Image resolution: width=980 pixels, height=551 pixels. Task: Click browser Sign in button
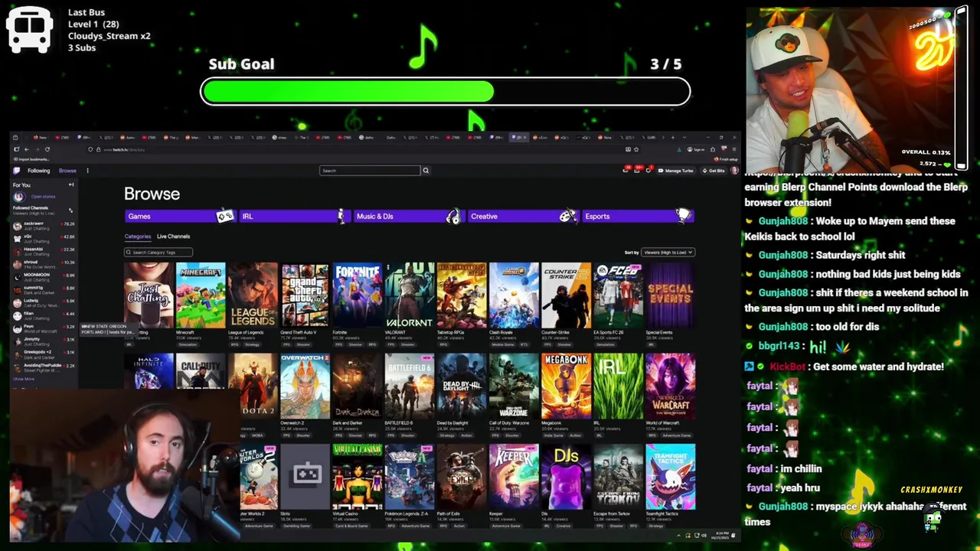(x=695, y=149)
